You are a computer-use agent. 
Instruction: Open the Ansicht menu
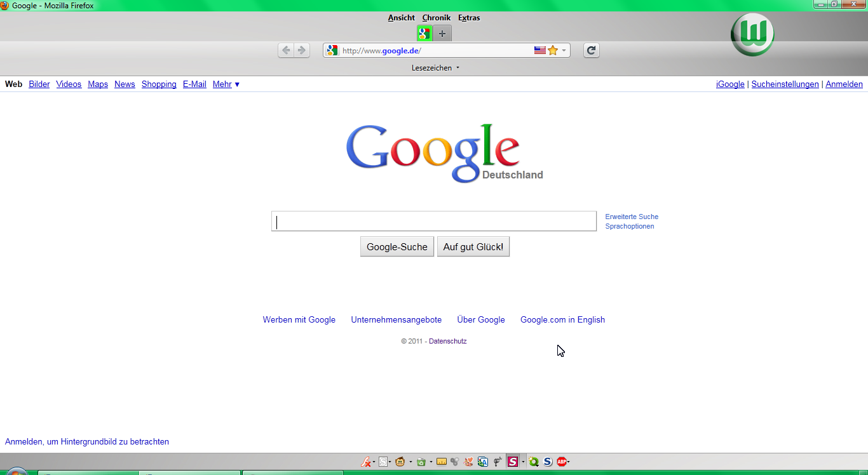[x=402, y=18]
